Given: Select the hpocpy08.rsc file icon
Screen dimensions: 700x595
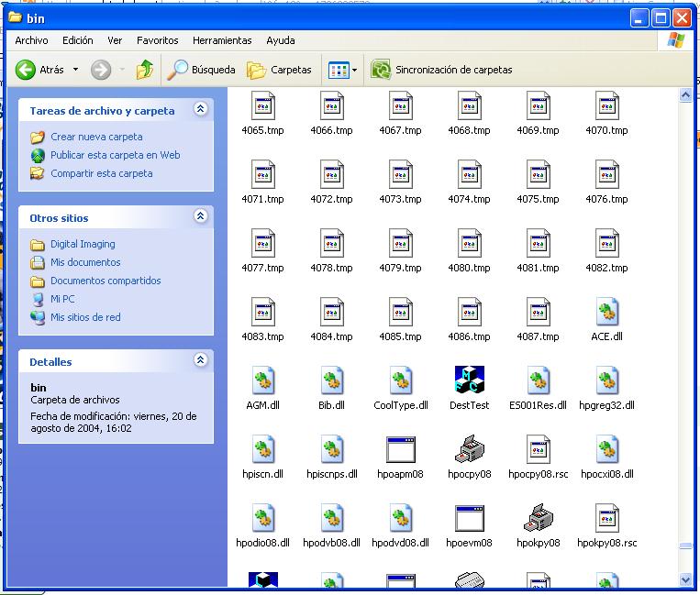Looking at the screenshot, I should (538, 448).
